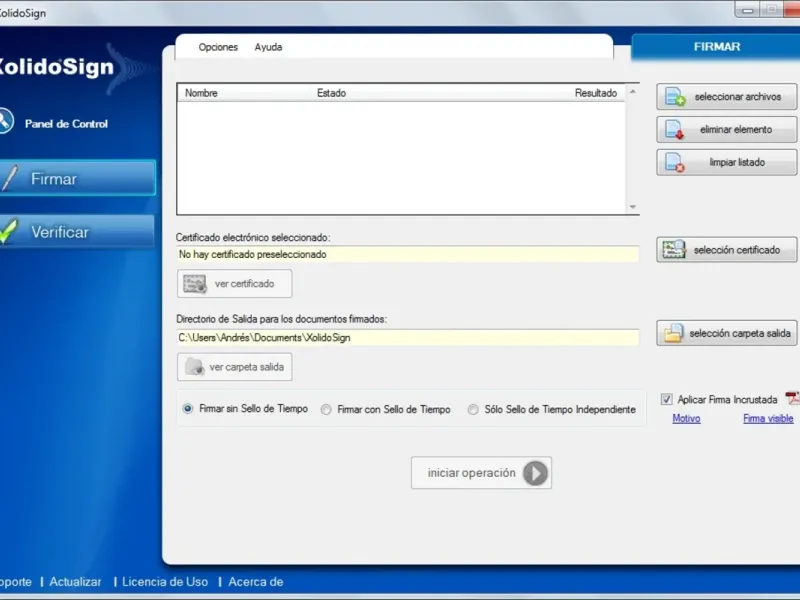Open the Motivo link
Screen dimensions: 800x600
pyautogui.click(x=686, y=418)
